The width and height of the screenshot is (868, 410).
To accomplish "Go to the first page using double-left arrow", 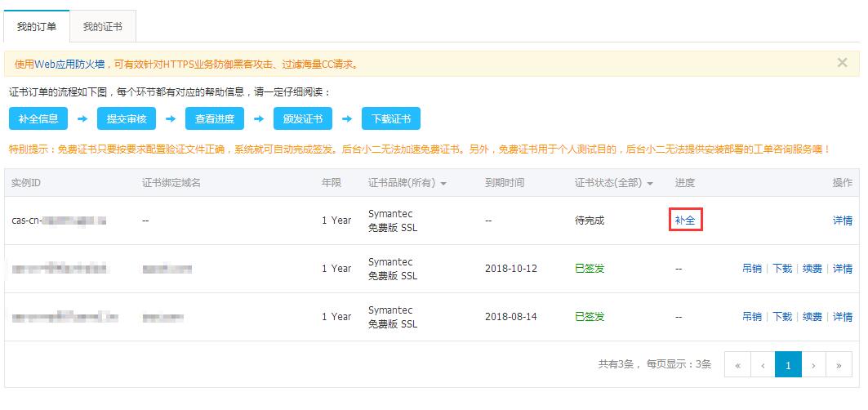I will click(x=737, y=365).
